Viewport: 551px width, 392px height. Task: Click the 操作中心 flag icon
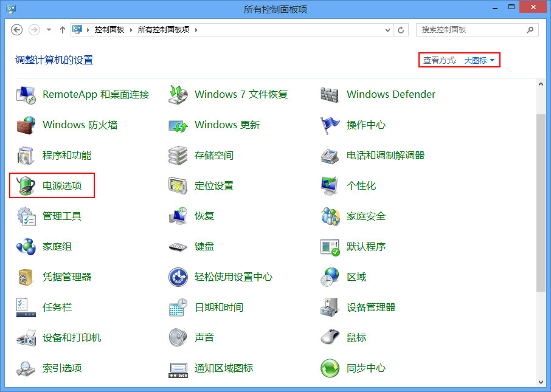[x=330, y=125]
